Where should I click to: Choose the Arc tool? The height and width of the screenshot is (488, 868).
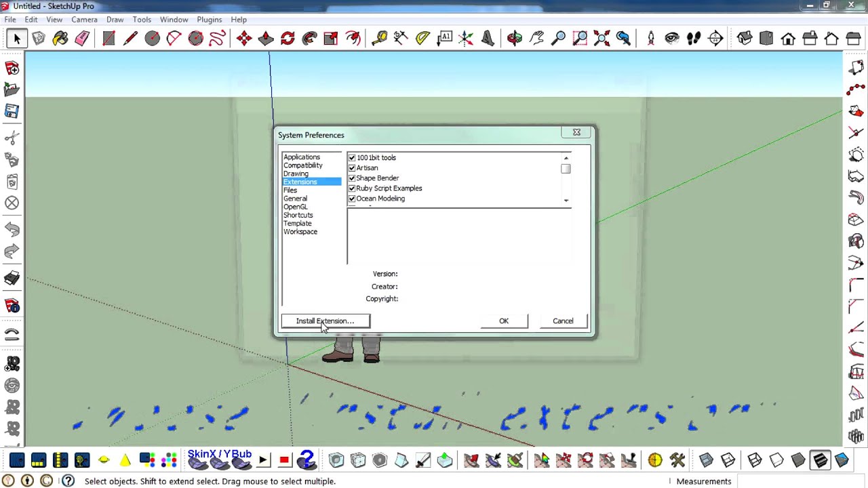[x=174, y=39]
